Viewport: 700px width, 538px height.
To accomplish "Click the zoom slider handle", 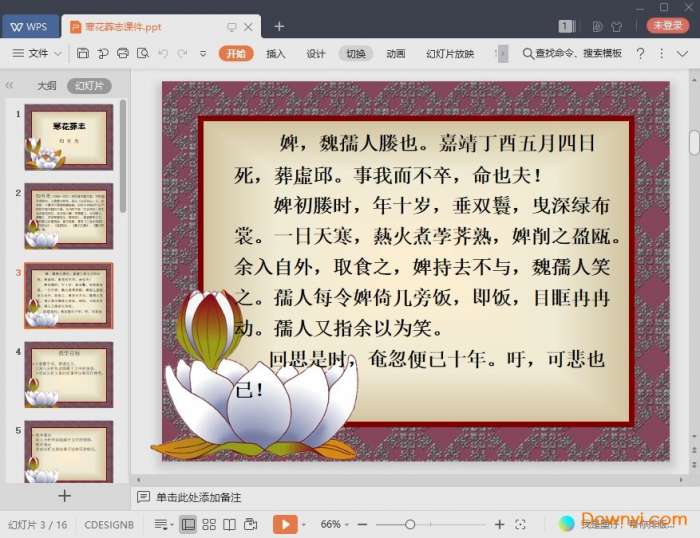I will point(410,525).
